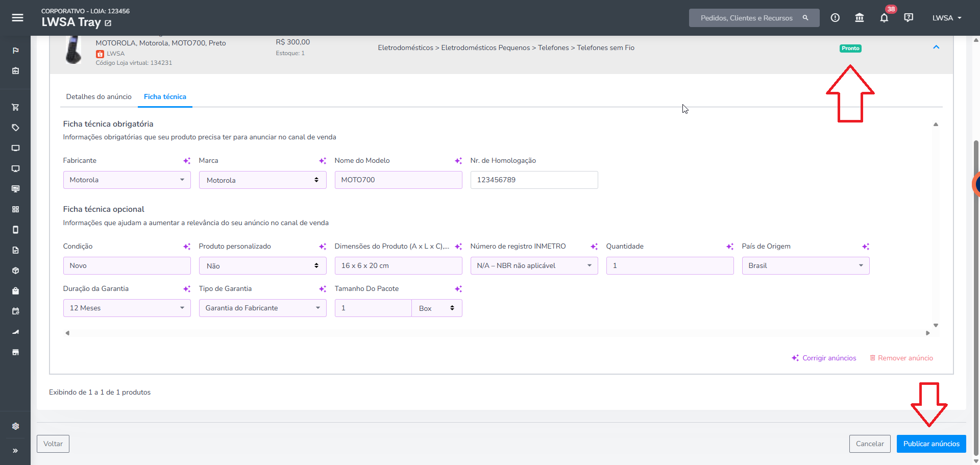Click the Motorola phone product thumbnail
980x465 pixels.
click(x=73, y=50)
